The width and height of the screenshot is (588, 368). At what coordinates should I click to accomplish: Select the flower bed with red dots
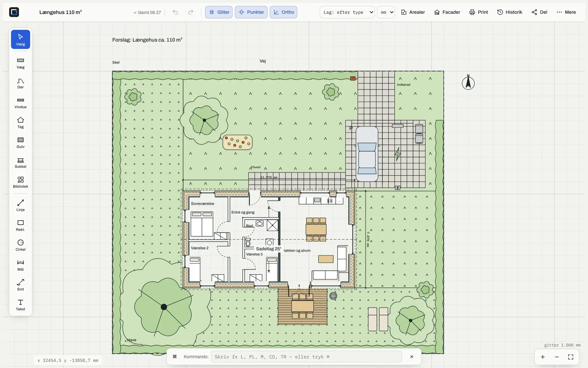pos(237,142)
